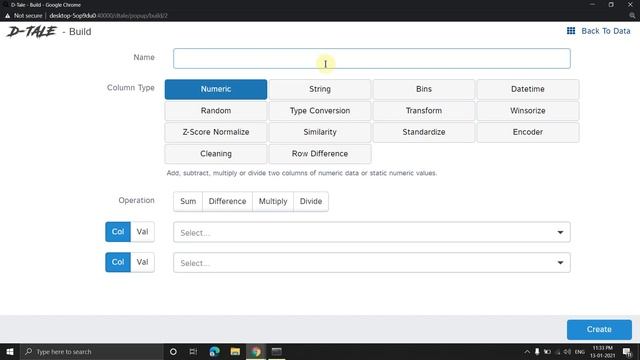The width and height of the screenshot is (640, 360).
Task: Open the first column Select dropdown
Action: pyautogui.click(x=371, y=232)
